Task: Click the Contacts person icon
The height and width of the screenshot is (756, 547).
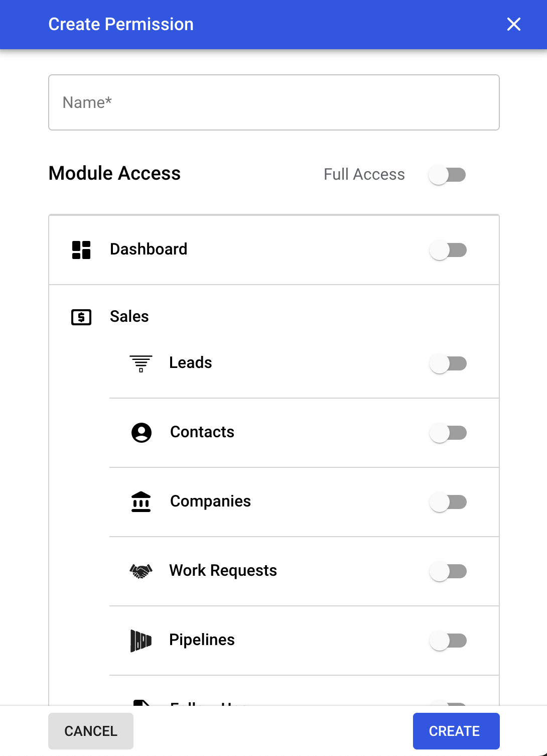Action: pyautogui.click(x=142, y=432)
